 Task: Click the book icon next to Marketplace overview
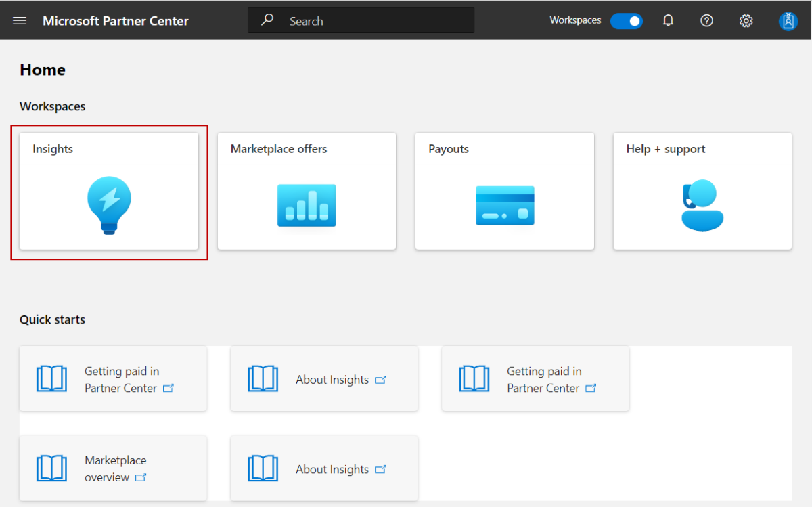tap(52, 468)
